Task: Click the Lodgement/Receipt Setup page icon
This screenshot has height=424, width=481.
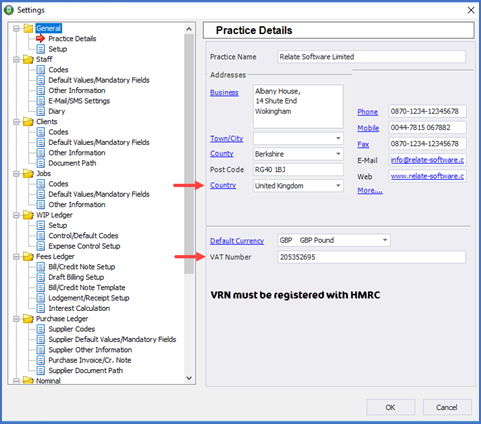Action: point(41,298)
